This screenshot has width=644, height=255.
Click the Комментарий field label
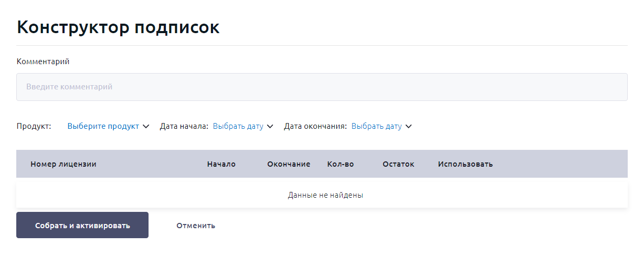click(x=43, y=62)
